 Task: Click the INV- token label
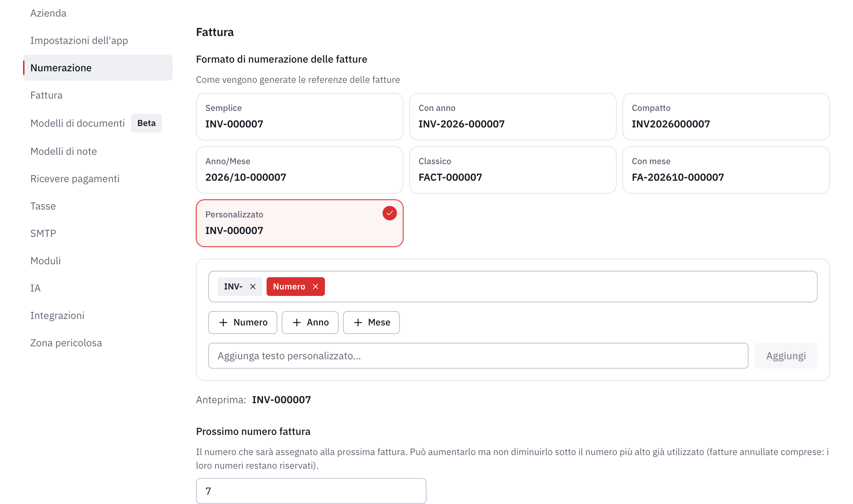(x=233, y=287)
